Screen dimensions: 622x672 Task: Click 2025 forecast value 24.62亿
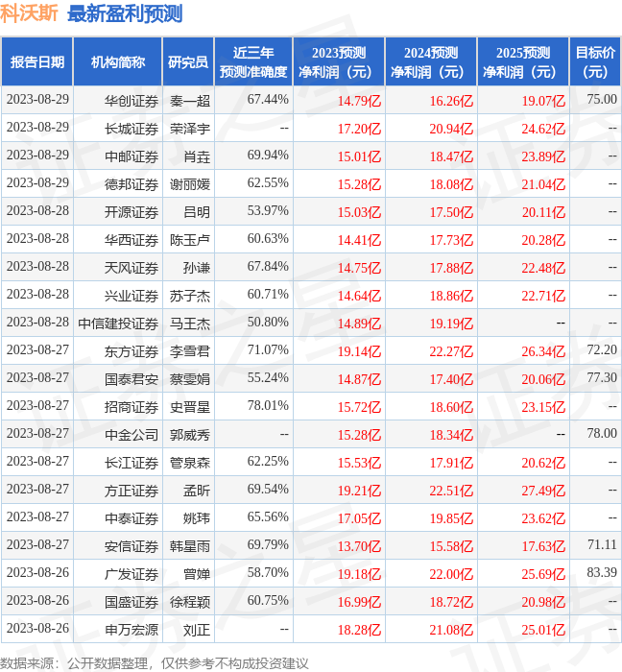tap(543, 129)
